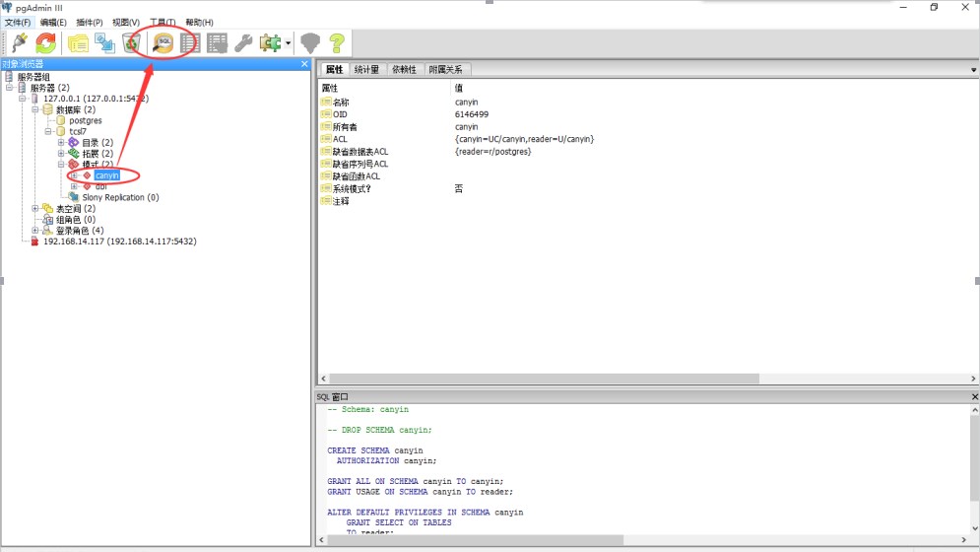
Task: Click the SQL pane horizontal scrollbar
Action: click(x=475, y=539)
